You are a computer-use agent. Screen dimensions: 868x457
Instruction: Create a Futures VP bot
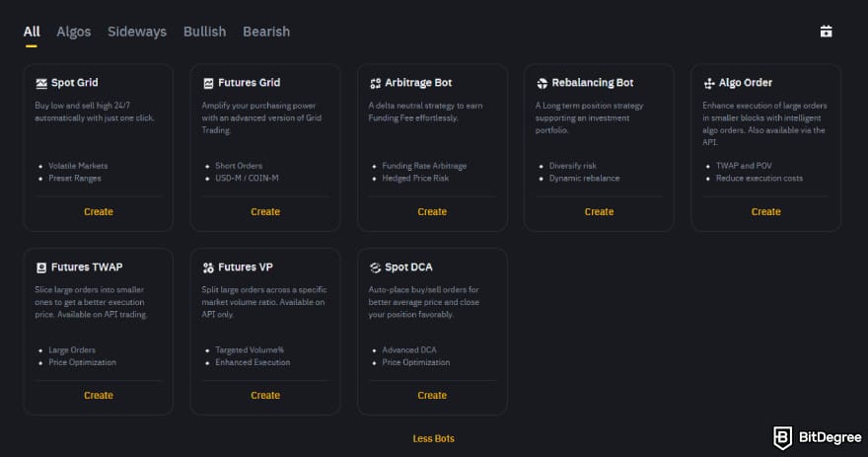[265, 396]
